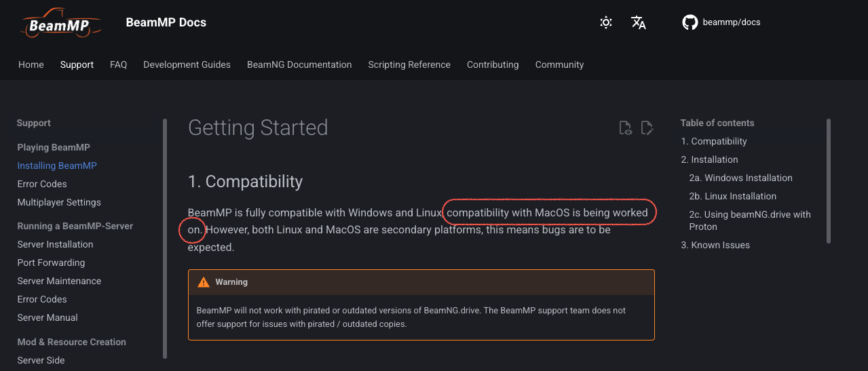Open the Server Manual link
The width and height of the screenshot is (868, 371).
(48, 317)
